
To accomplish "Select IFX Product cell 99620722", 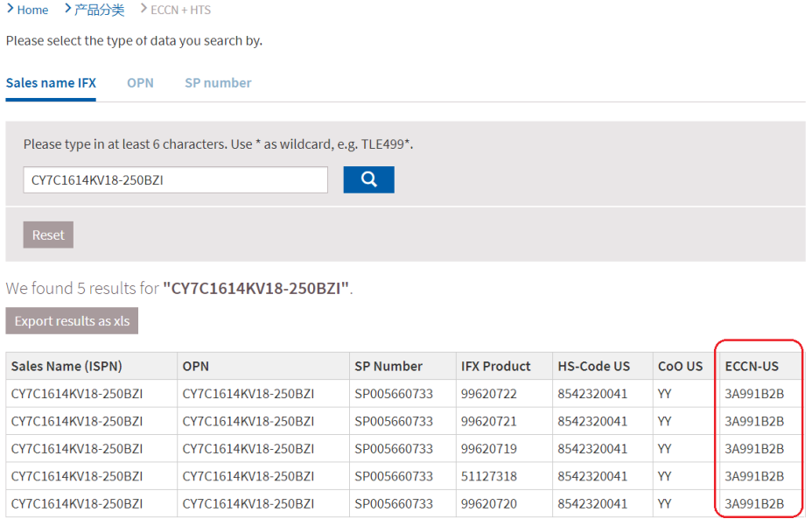I will (489, 394).
